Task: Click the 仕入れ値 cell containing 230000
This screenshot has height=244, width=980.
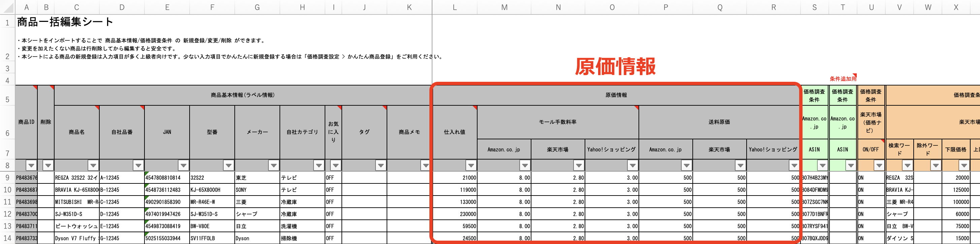Action: [455, 214]
